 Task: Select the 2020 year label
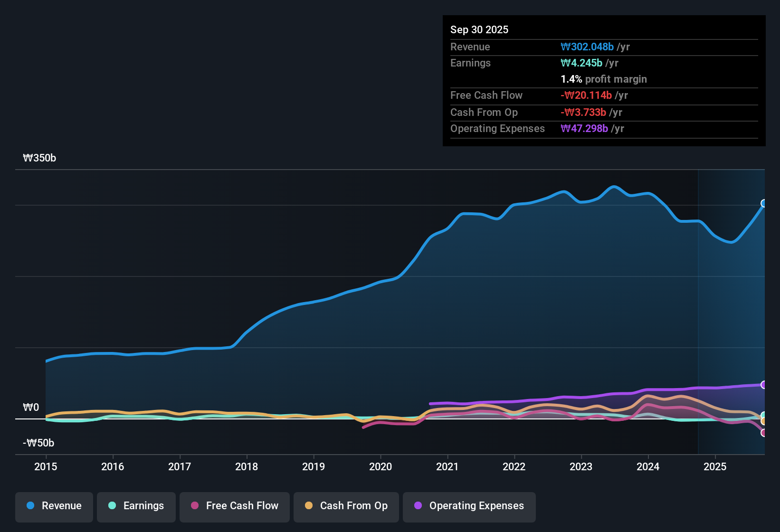coord(380,467)
